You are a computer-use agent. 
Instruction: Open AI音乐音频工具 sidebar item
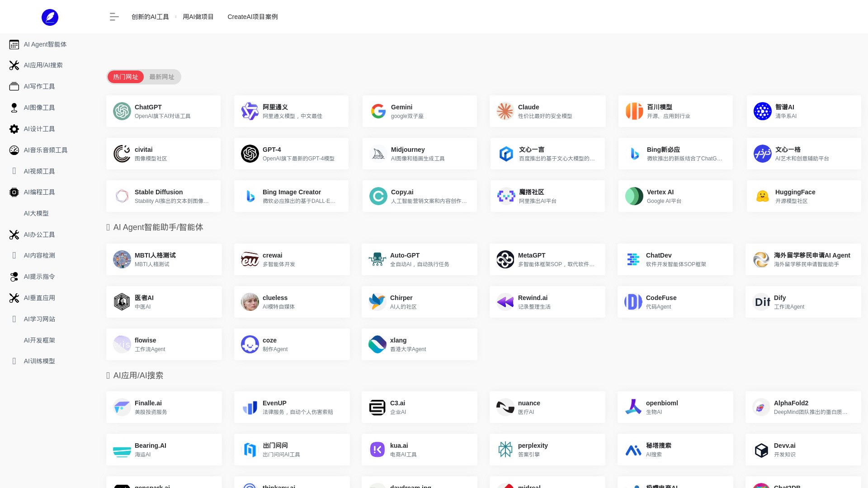pos(46,150)
